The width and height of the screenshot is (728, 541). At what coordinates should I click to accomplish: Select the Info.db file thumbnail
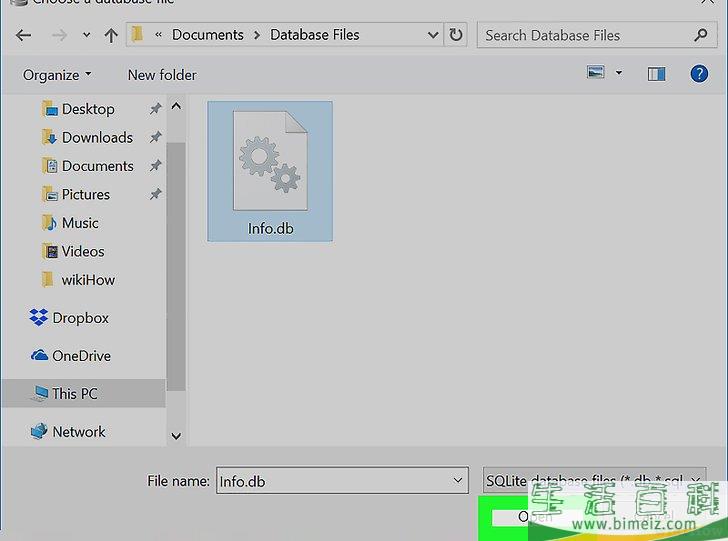pos(270,171)
